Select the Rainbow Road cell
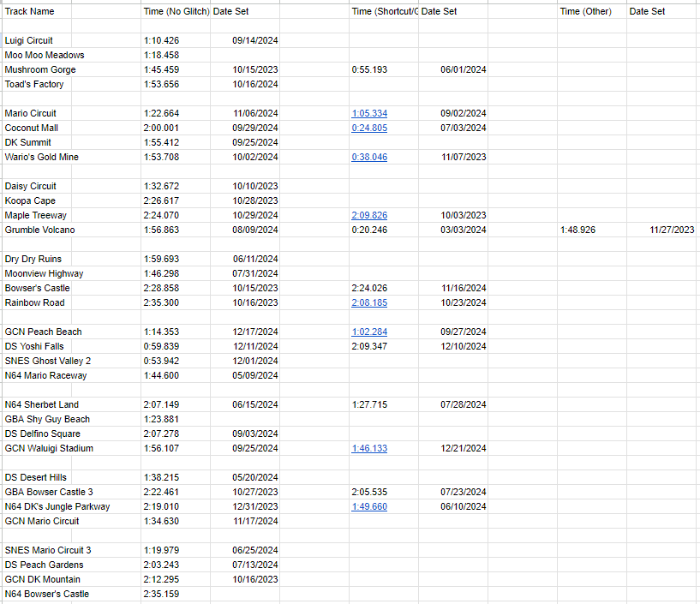The image size is (700, 604). pyautogui.click(x=37, y=302)
